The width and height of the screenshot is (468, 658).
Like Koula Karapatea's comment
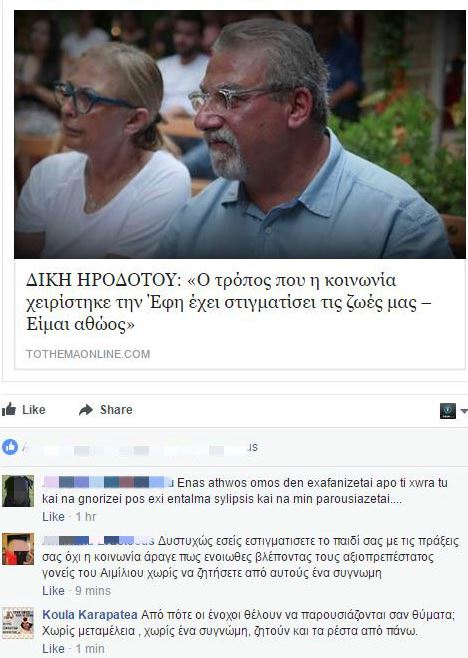[53, 649]
